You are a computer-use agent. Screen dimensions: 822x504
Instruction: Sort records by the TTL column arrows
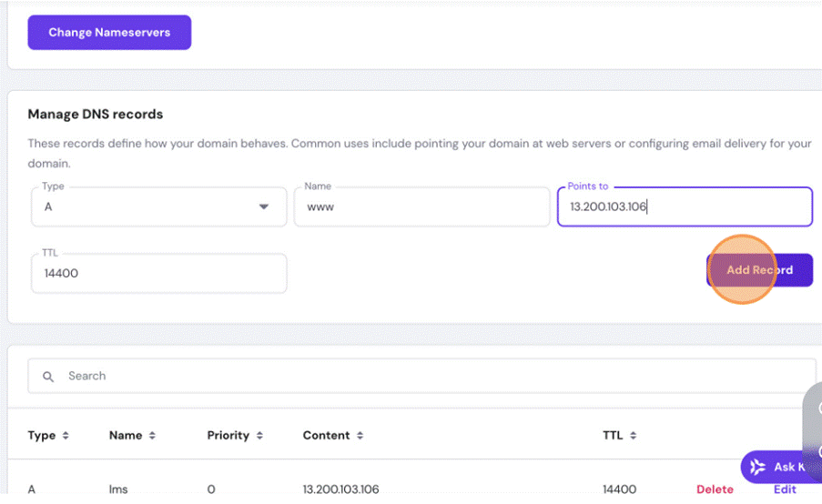(x=633, y=436)
